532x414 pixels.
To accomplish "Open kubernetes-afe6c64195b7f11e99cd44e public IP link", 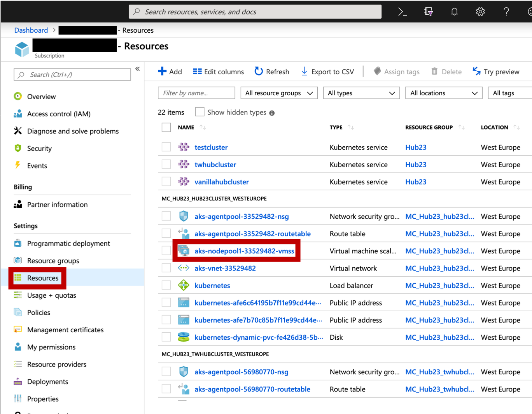I will coord(258,303).
